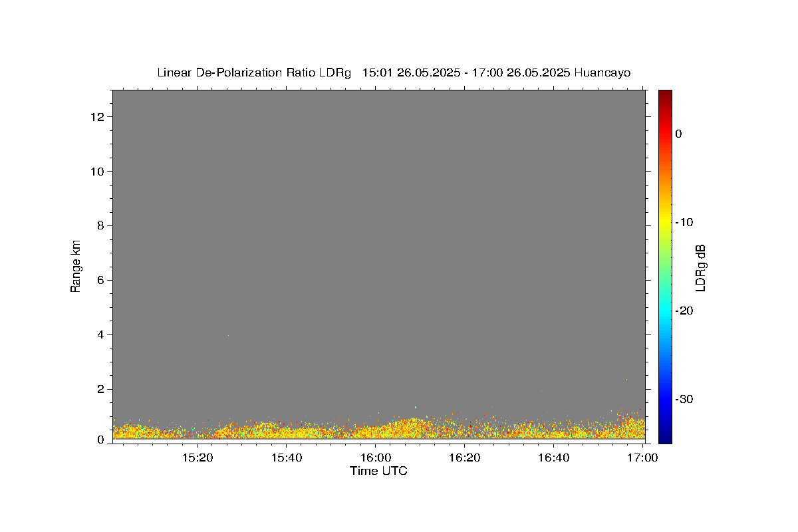This screenshot has width=798, height=532.
Task: Click the yellow region of the colorbar
Action: (665, 222)
